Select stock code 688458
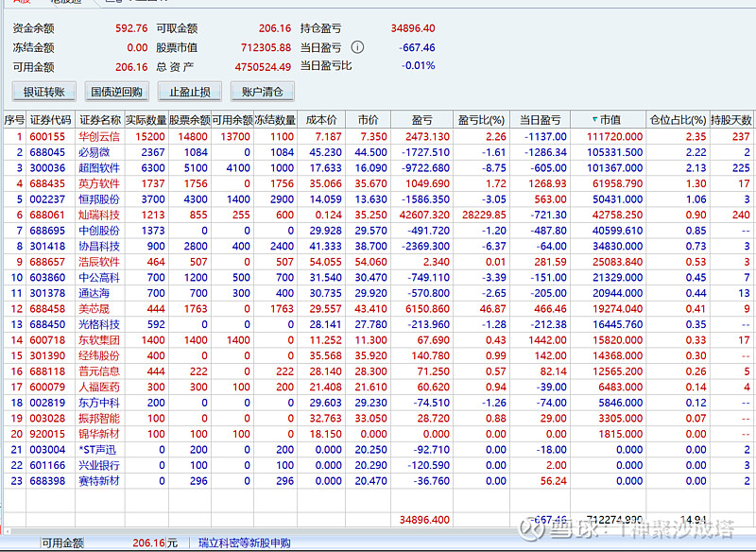The width and height of the screenshot is (756, 552). click(x=47, y=309)
